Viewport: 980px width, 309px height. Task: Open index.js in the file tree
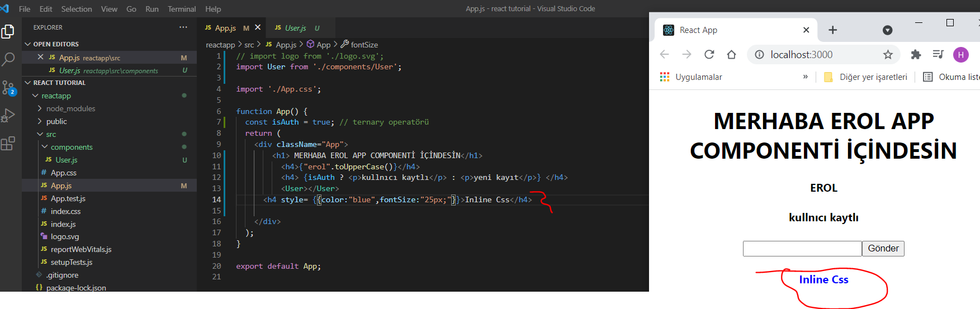tap(63, 224)
